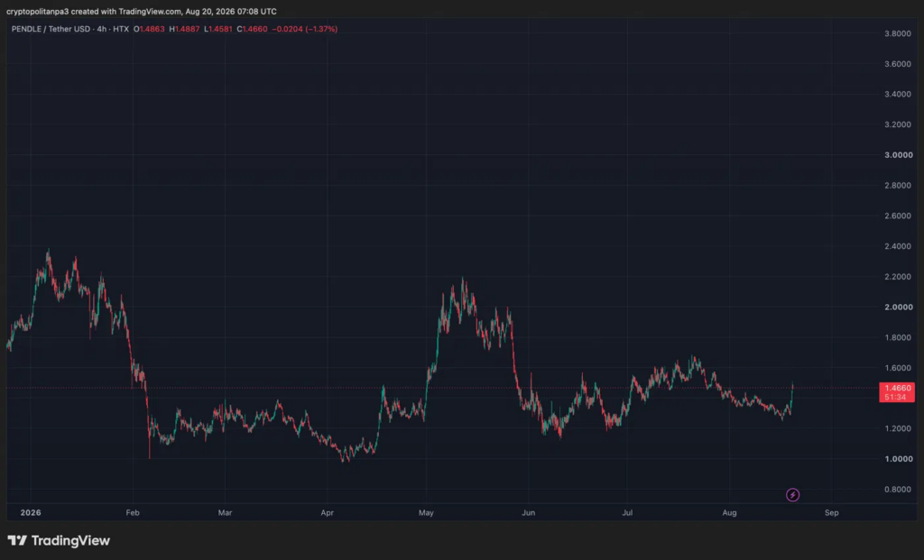Click the 1.6000 price axis label
Viewport: 924px width, 560px height.
point(898,368)
